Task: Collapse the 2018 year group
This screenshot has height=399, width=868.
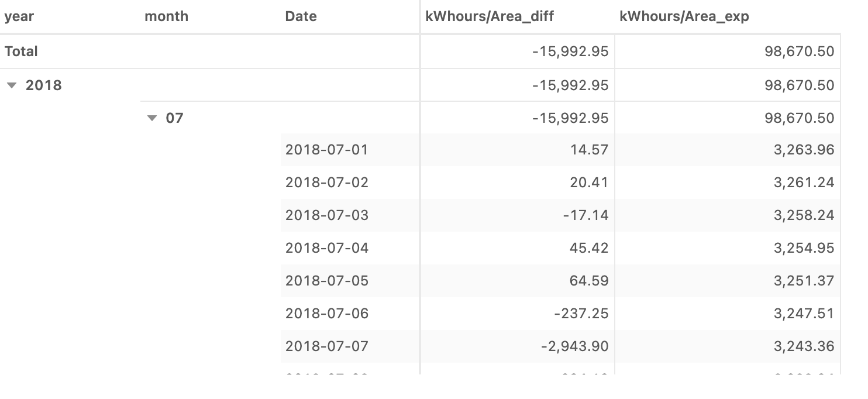Action: coord(12,85)
